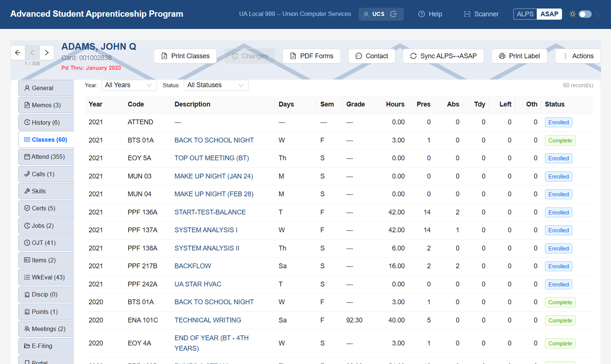The height and width of the screenshot is (364, 611).
Task: Open the Help link
Action: tap(430, 14)
